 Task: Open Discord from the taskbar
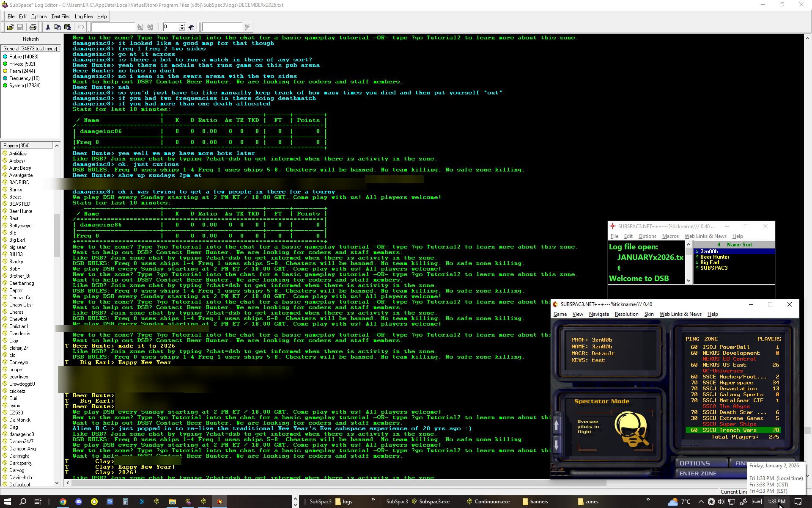click(79, 502)
